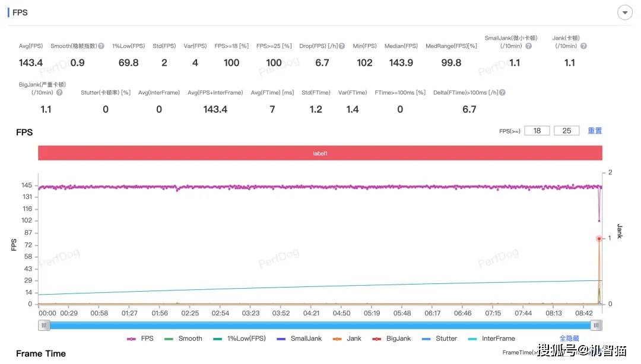Toggle BigJank series in legend

pos(392,339)
